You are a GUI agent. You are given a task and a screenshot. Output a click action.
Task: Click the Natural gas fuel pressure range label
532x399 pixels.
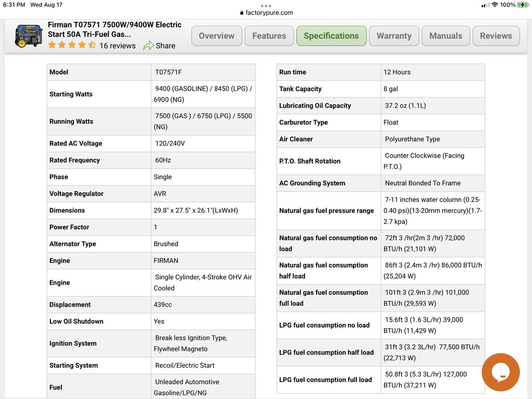(327, 210)
